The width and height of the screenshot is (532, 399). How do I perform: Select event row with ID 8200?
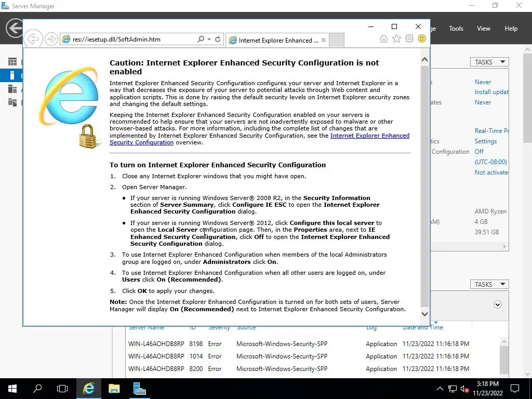[x=313, y=369]
